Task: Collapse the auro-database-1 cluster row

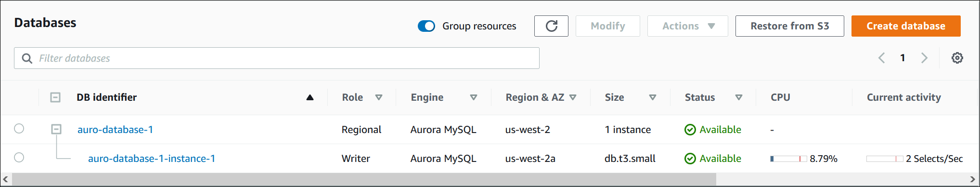Action: tap(56, 129)
